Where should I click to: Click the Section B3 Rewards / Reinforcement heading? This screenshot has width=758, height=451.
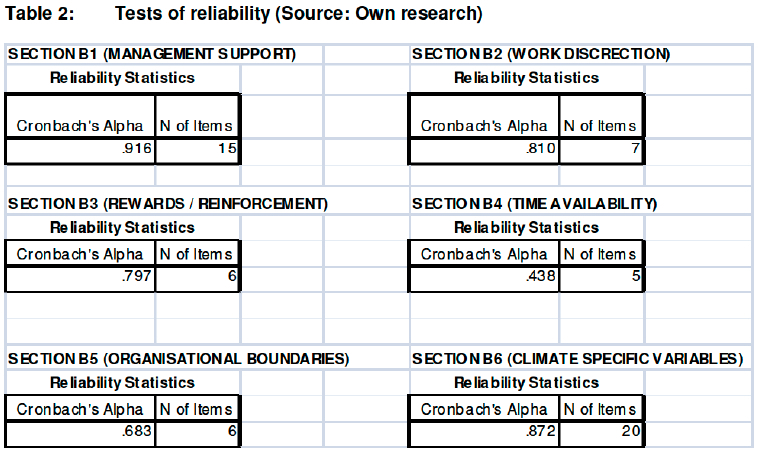(168, 203)
